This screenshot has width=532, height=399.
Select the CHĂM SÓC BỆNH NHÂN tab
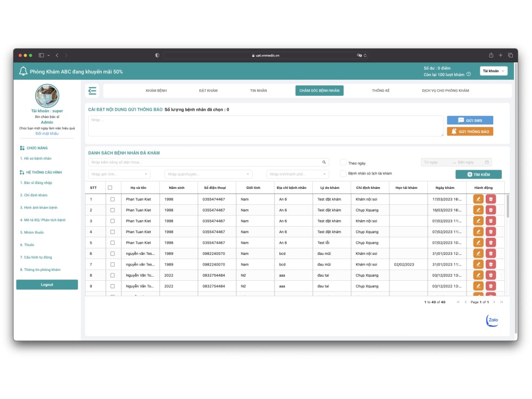click(x=319, y=90)
